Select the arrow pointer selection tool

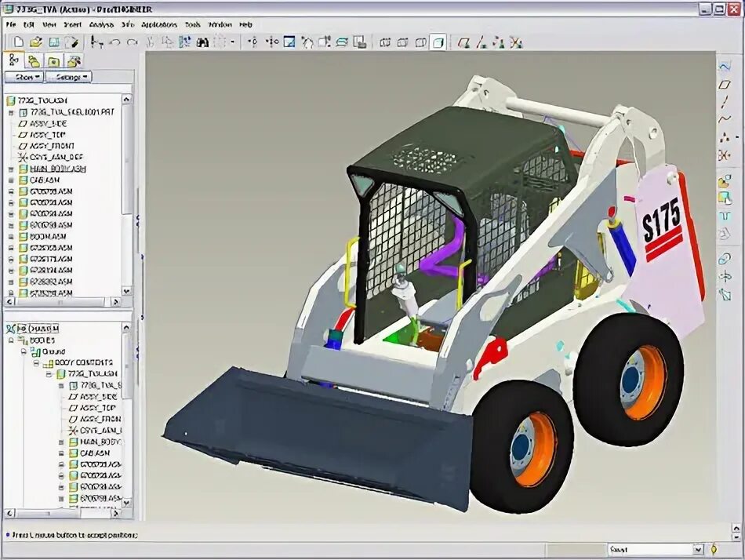coord(96,42)
